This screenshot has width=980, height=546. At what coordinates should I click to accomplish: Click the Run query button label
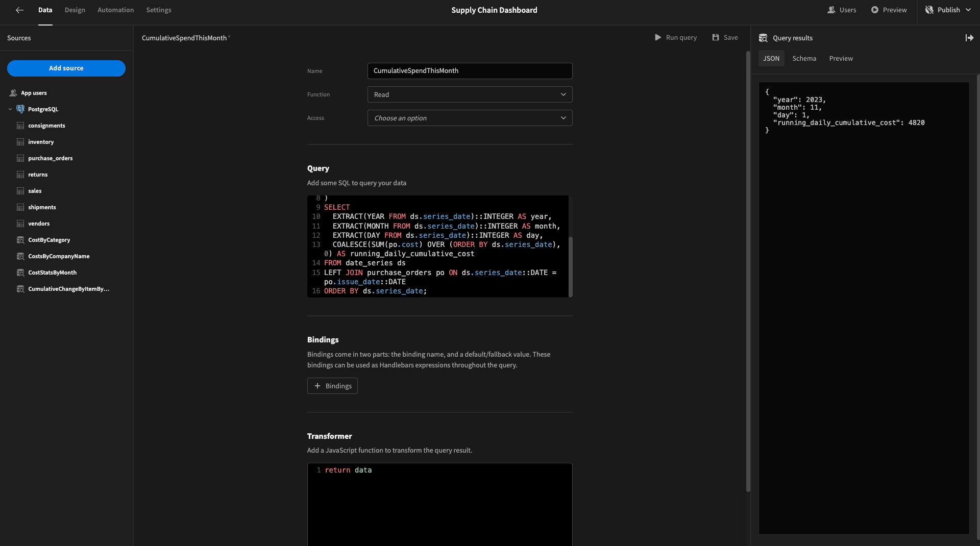681,37
